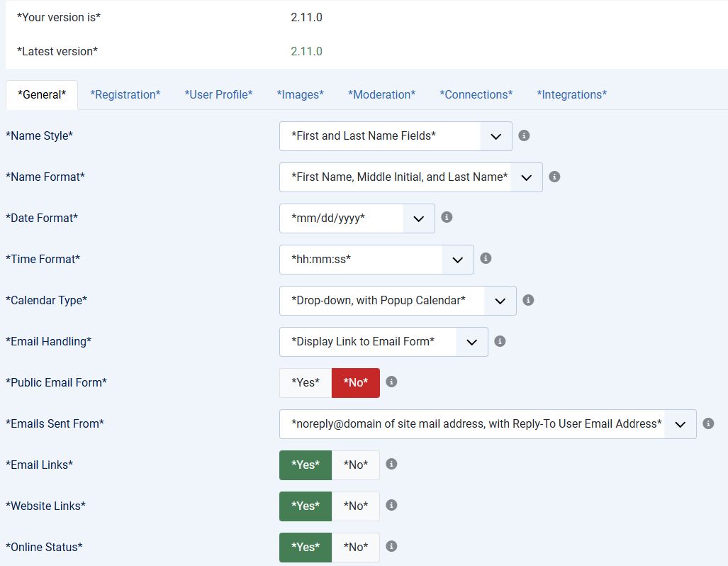
Task: Click info icon next to Name Format
Action: (554, 177)
